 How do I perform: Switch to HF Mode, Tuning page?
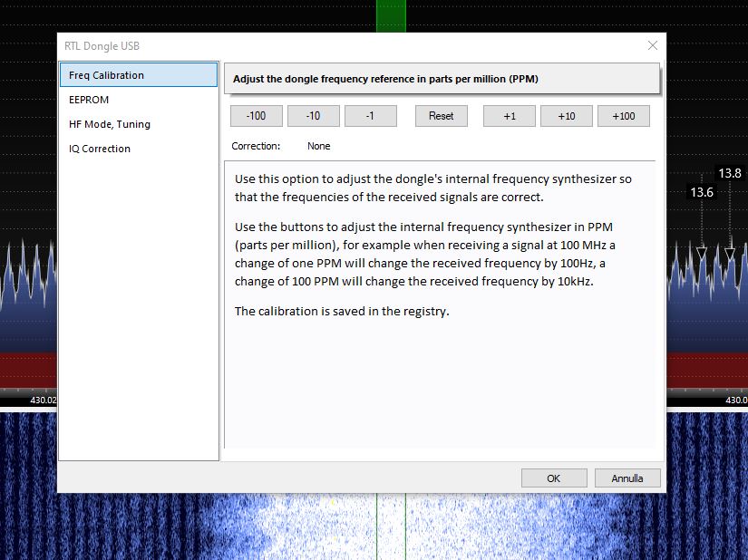click(110, 124)
